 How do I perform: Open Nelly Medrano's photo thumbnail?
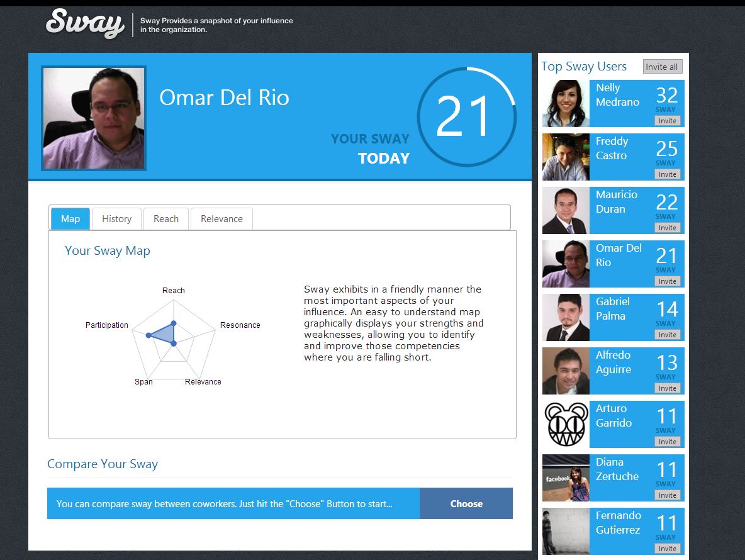point(566,103)
